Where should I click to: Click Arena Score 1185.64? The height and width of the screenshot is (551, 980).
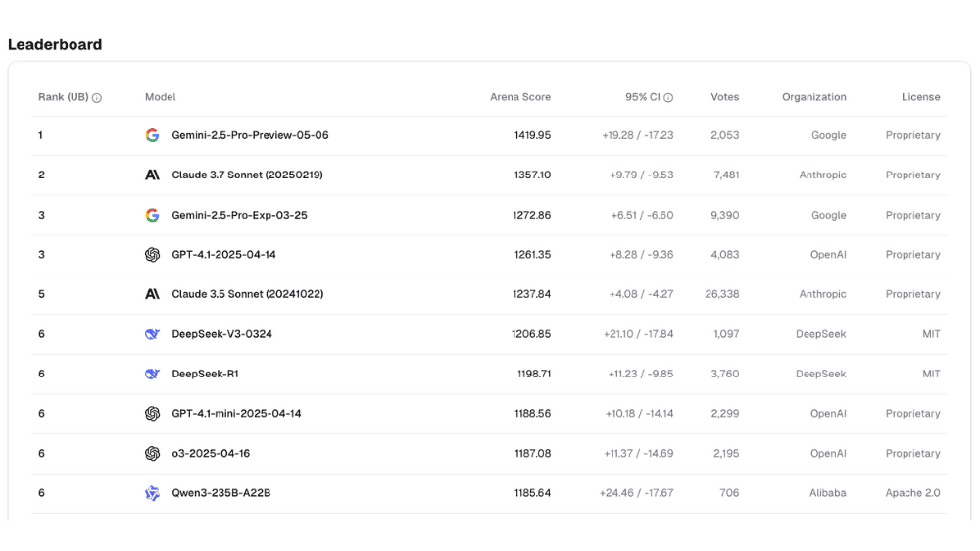tap(532, 493)
